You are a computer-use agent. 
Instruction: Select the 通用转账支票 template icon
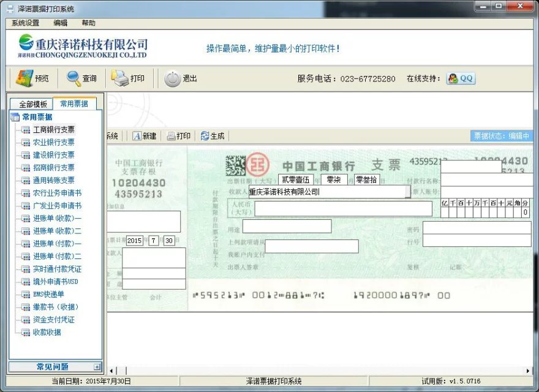26,181
